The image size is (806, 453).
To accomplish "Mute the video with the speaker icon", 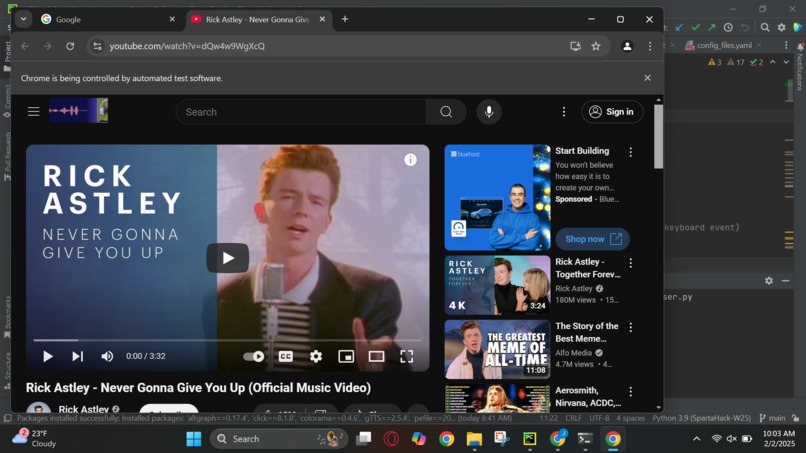I will click(x=107, y=356).
